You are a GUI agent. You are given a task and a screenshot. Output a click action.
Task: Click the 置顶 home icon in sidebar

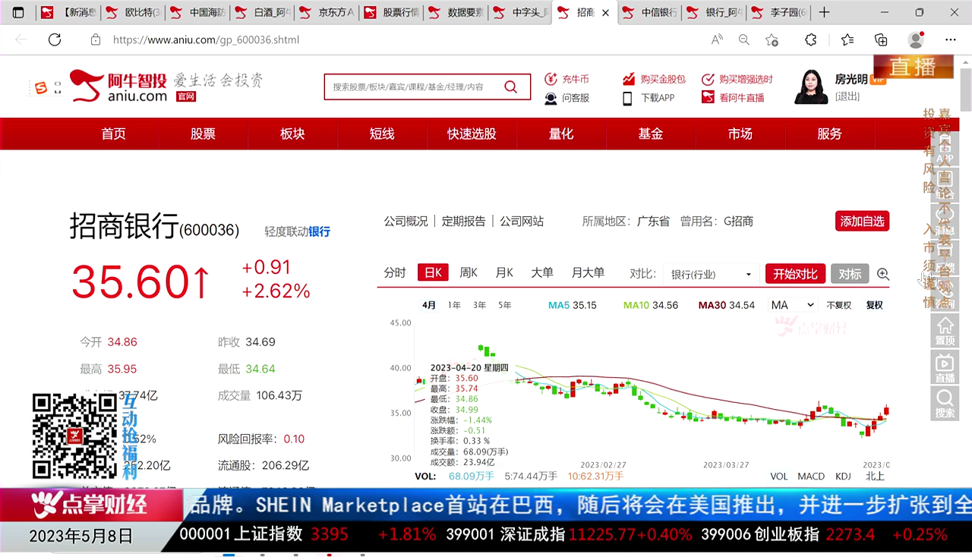pyautogui.click(x=945, y=331)
